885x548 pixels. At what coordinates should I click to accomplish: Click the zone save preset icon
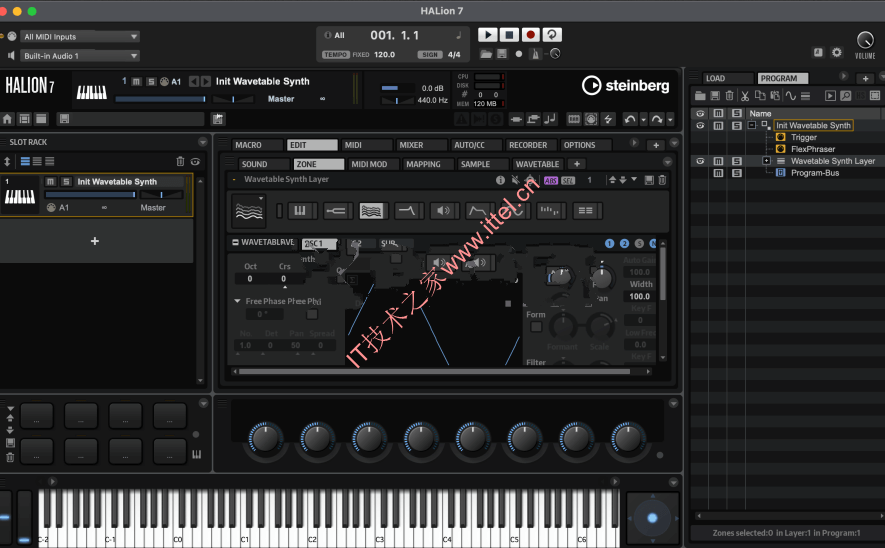(x=649, y=180)
